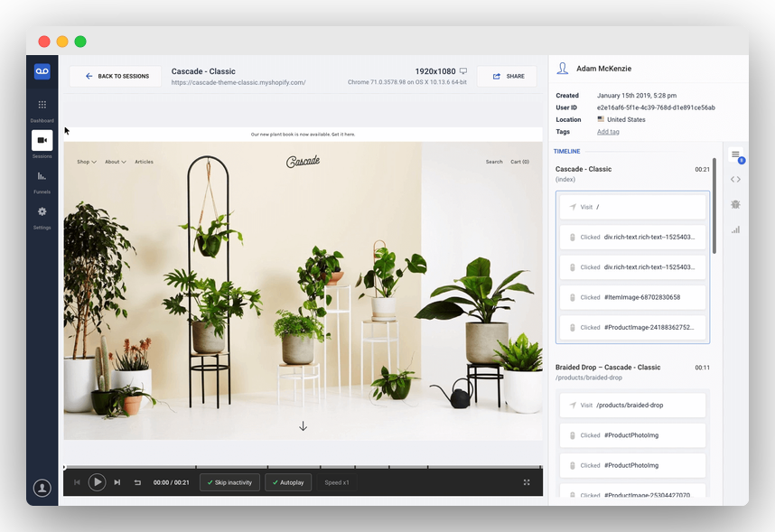
Task: Select the first Clicked #ProductPhotoImg event
Action: tap(632, 435)
